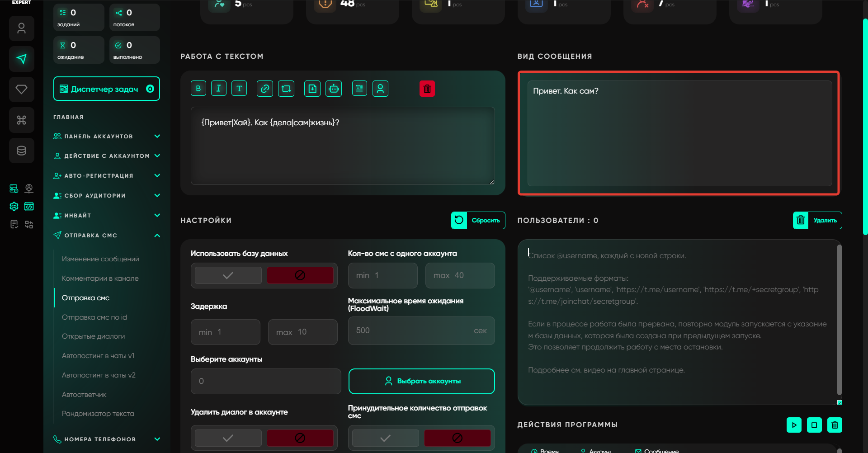Click the FloodWait max wait time field
The image size is (868, 453).
[x=411, y=330]
